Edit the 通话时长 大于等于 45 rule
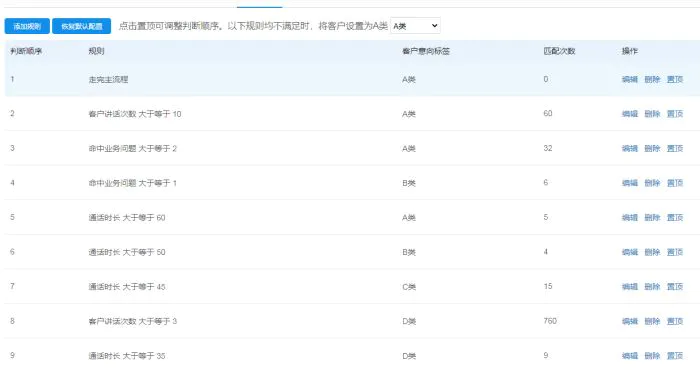Image resolution: width=700 pixels, height=370 pixels. click(x=629, y=287)
